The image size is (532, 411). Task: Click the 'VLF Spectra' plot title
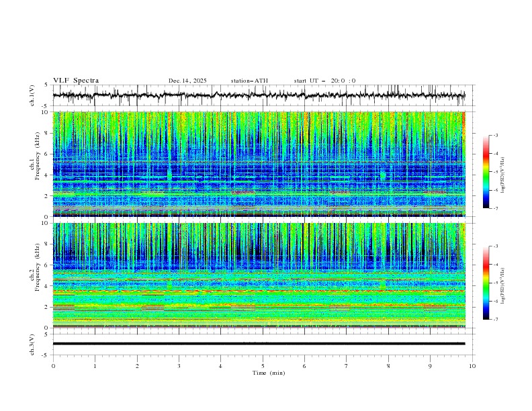click(76, 81)
